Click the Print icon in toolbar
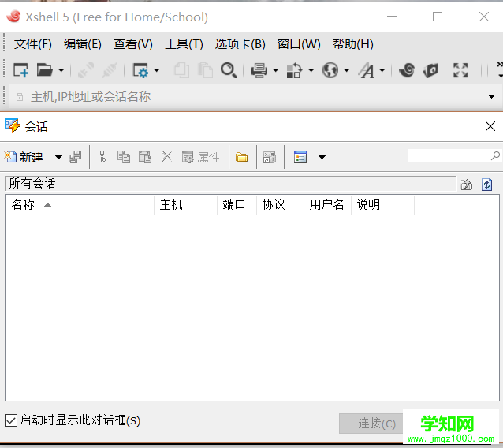503x448 pixels. tap(259, 70)
